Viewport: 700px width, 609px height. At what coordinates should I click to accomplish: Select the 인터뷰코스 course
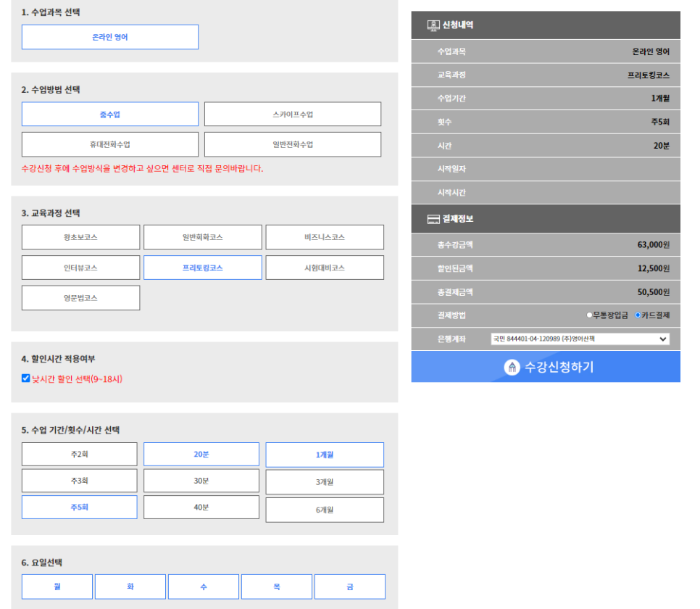pyautogui.click(x=81, y=268)
